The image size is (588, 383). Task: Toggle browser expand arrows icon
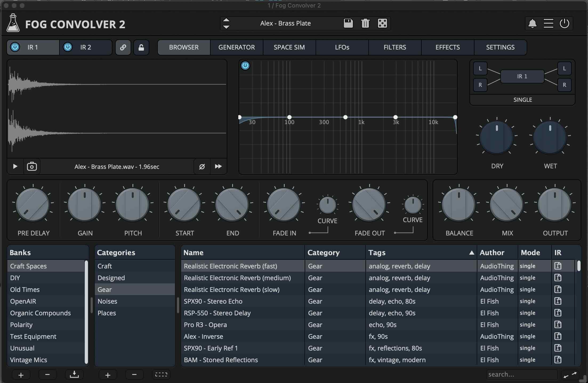pos(570,375)
